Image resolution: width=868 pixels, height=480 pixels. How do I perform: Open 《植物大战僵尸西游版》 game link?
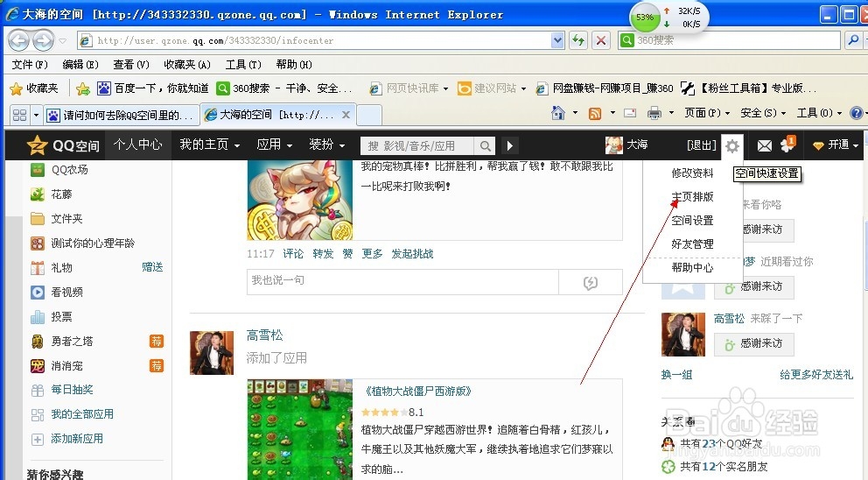[416, 392]
